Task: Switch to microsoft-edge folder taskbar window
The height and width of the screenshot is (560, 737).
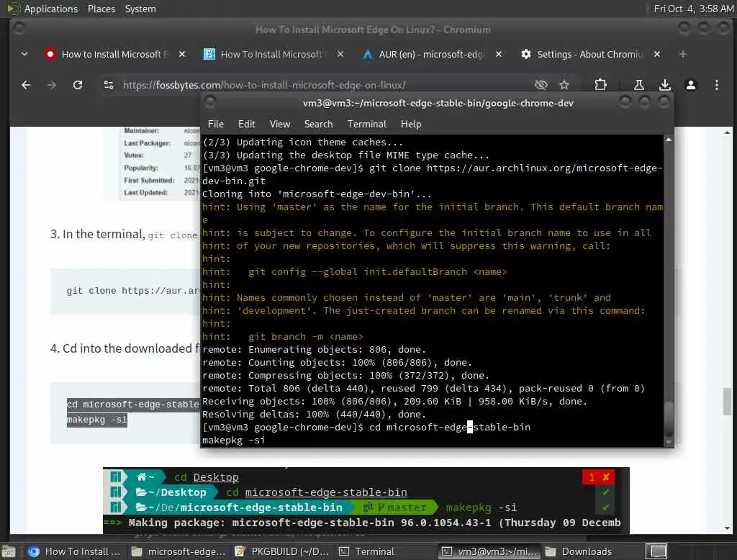Action: [178, 551]
